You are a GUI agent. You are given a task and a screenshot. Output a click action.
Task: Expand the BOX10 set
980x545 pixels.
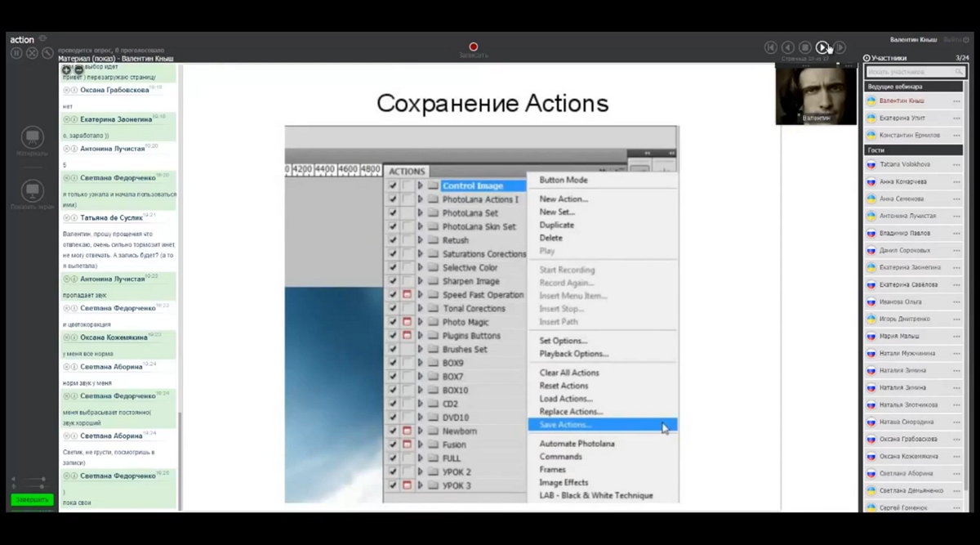[x=421, y=390]
